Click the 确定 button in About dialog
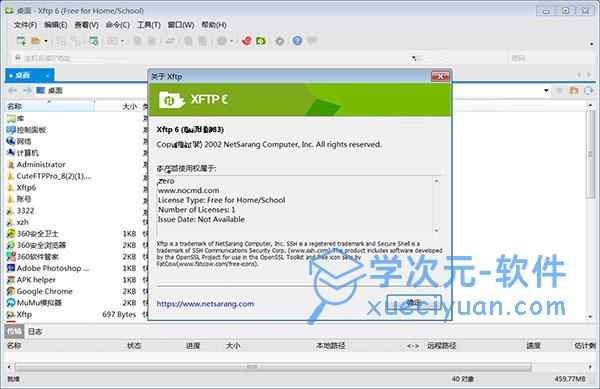Image resolution: width=600 pixels, height=389 pixels. pyautogui.click(x=414, y=303)
